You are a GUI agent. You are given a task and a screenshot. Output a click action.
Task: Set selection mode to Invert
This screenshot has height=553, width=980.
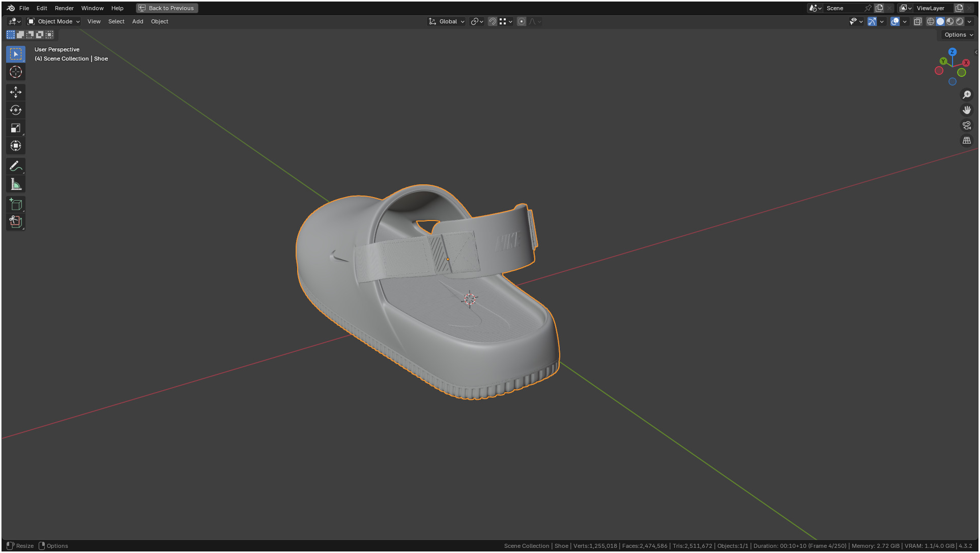coord(40,35)
